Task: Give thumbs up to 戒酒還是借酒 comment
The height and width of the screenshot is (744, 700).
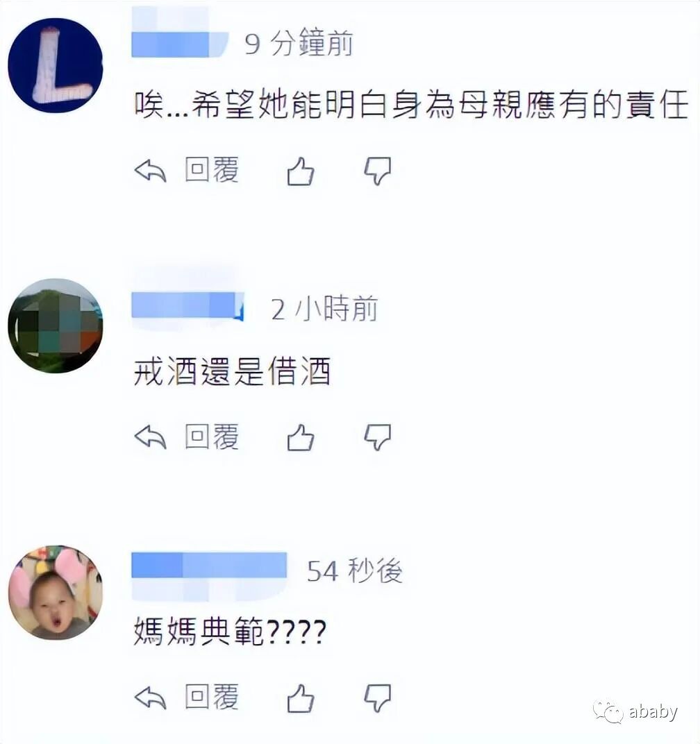Action: [301, 437]
